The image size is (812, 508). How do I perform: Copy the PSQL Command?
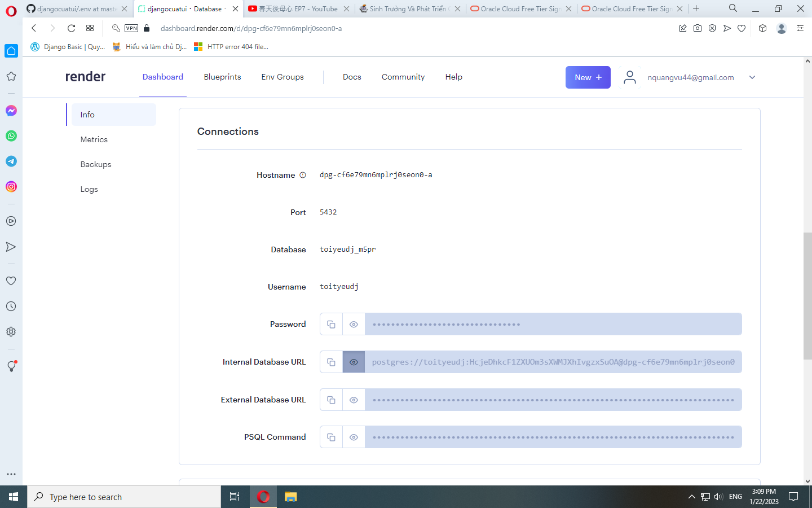click(x=331, y=437)
